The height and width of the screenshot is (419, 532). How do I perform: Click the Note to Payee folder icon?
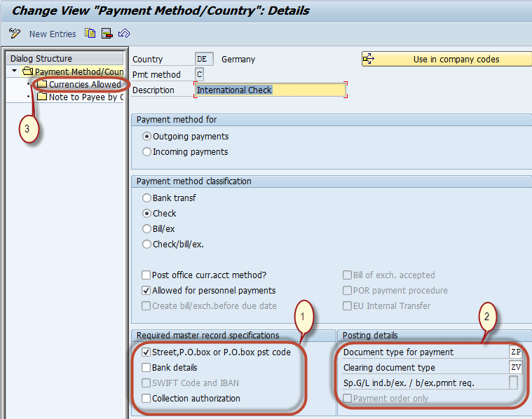[x=42, y=97]
